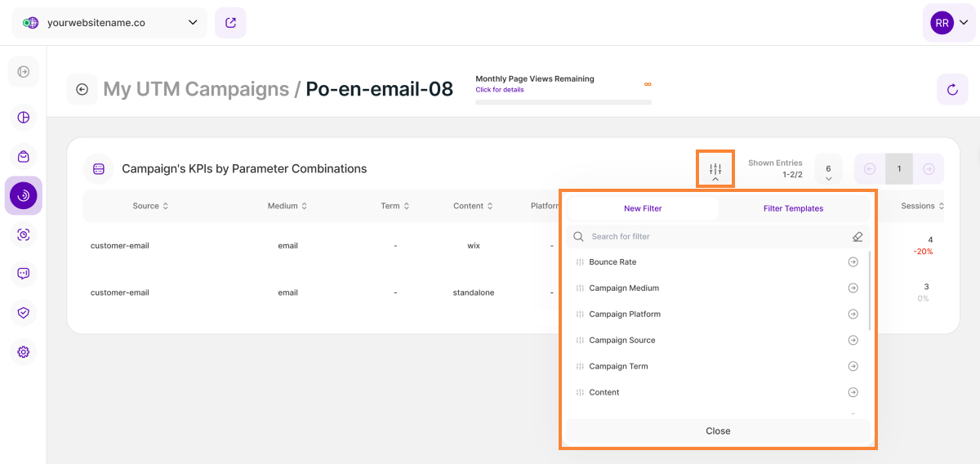Switch to the Filter Templates tab
Screen dimensions: 980x464
tap(793, 208)
